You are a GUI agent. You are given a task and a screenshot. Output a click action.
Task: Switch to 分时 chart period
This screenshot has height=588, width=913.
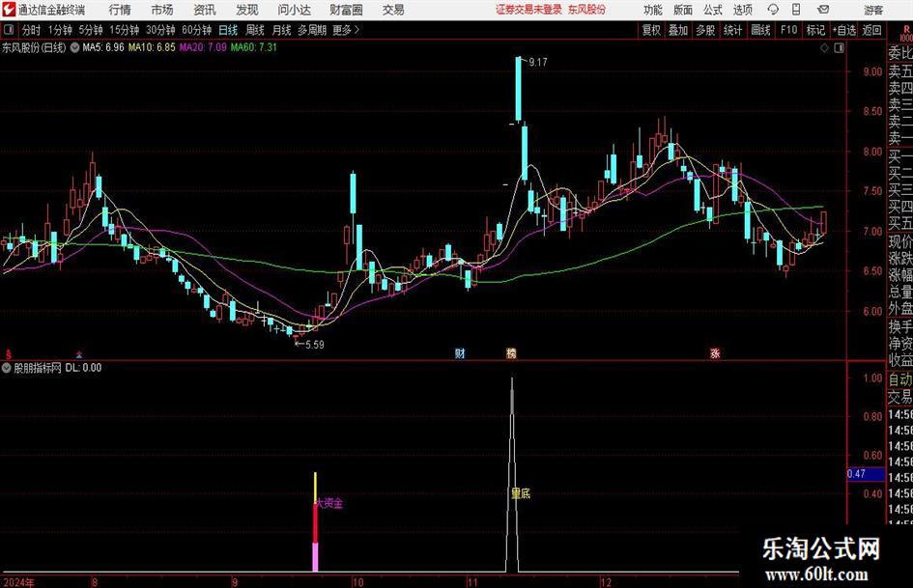click(32, 30)
